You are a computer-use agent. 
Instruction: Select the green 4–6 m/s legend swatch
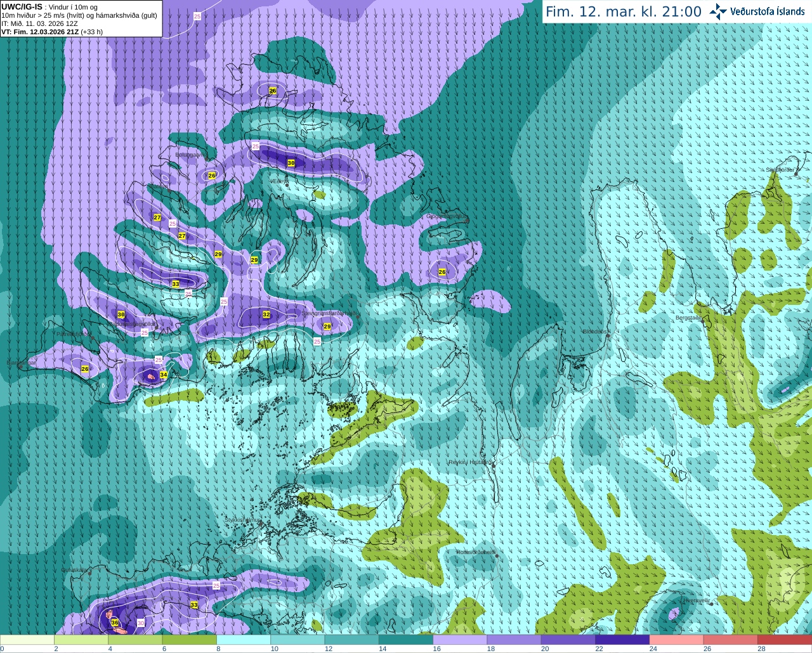click(135, 640)
